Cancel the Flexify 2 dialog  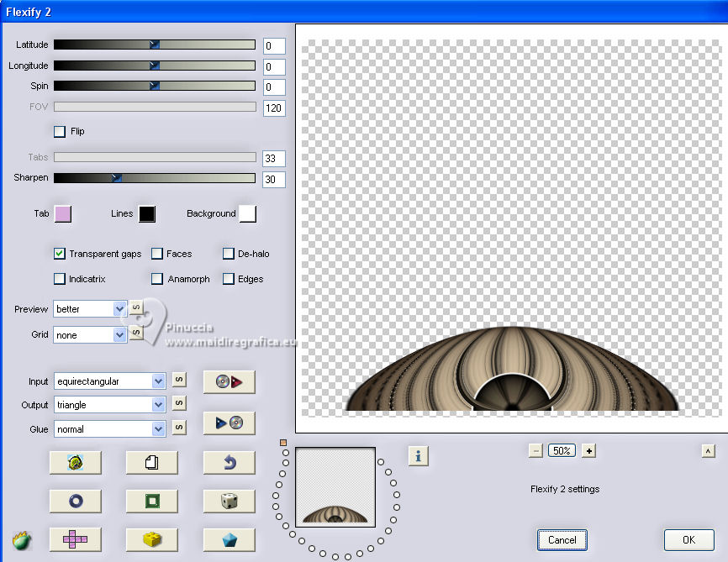[x=562, y=539]
